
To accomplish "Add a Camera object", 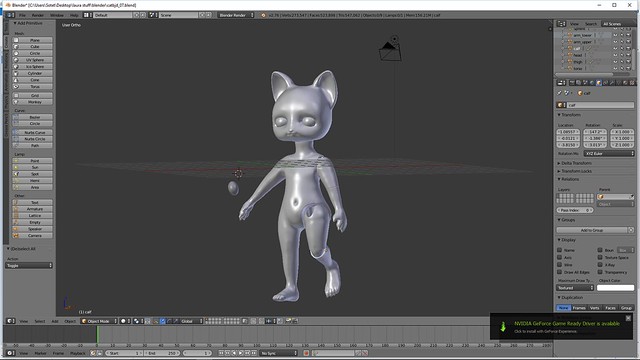I will click(32, 236).
